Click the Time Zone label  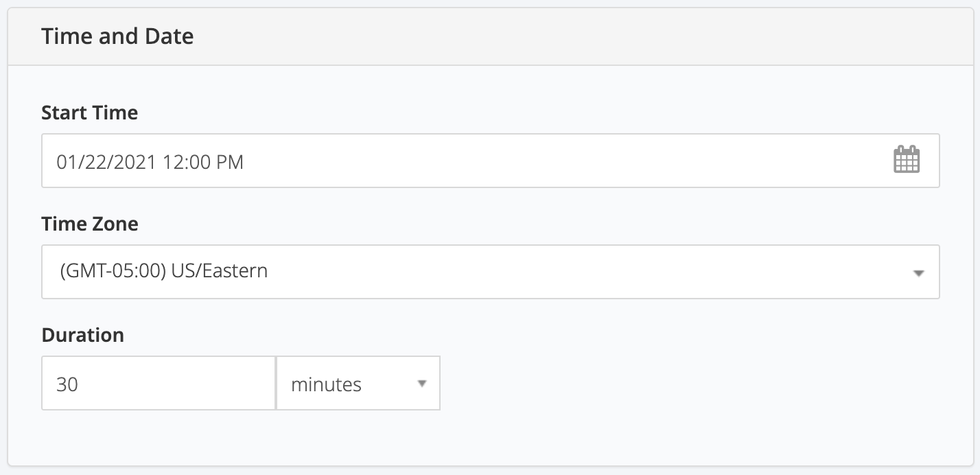pyautogui.click(x=90, y=224)
